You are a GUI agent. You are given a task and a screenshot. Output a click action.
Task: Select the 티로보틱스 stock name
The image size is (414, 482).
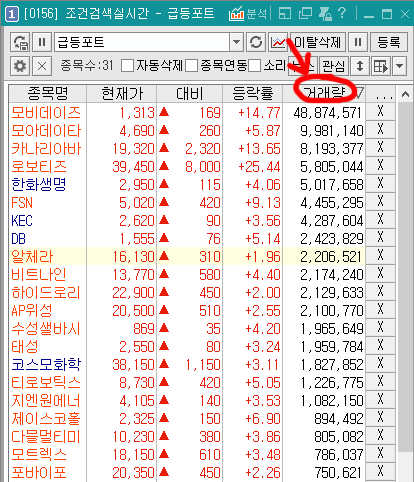(x=46, y=383)
